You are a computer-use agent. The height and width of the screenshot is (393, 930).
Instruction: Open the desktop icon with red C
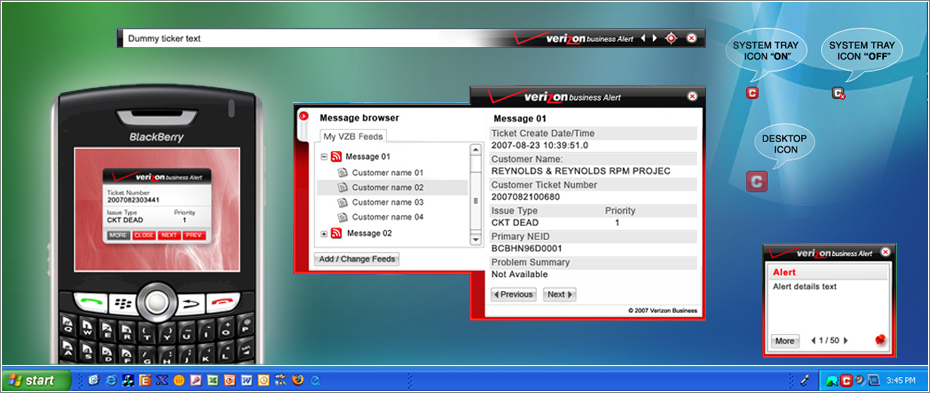756,181
